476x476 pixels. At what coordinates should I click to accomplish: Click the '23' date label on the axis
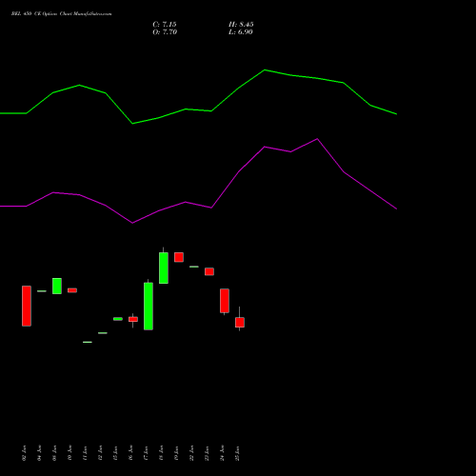click(x=207, y=453)
